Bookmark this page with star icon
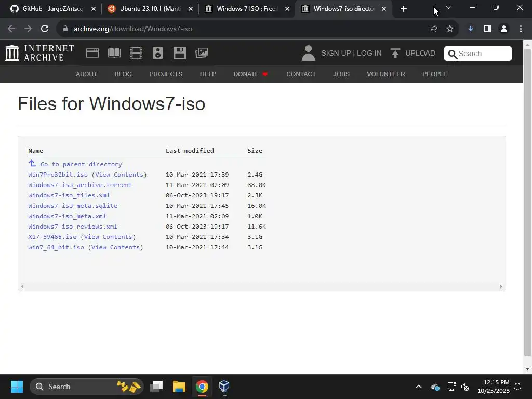This screenshot has width=532, height=399. point(450,29)
